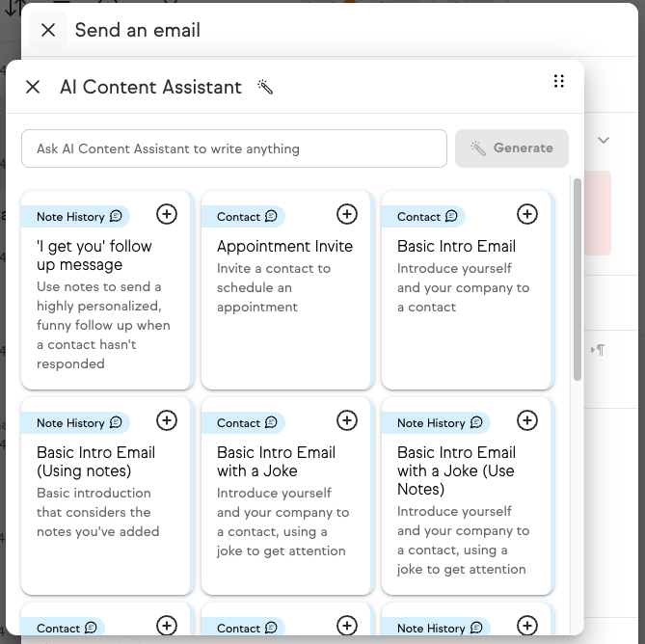
Task: Open the Appointment Invite template card
Action: pyautogui.click(x=285, y=289)
